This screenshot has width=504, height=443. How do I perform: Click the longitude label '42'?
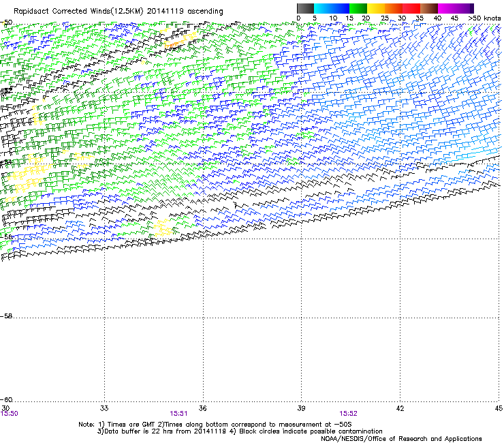click(x=400, y=408)
